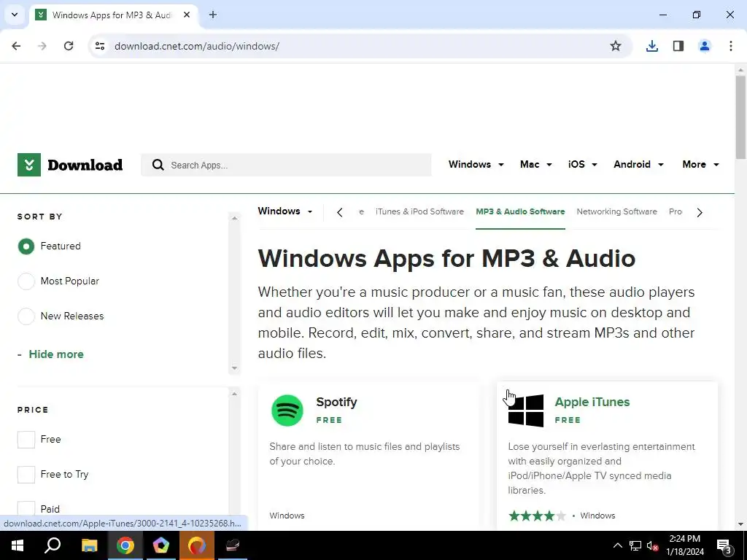Click the search magnifier icon in Search Apps
Image resolution: width=747 pixels, height=560 pixels.
[x=158, y=165]
